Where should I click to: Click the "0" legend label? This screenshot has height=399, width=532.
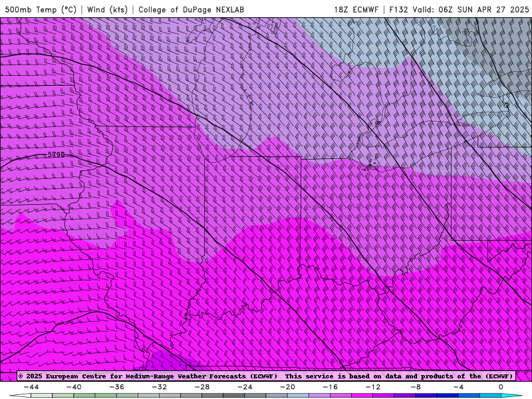[x=501, y=387]
